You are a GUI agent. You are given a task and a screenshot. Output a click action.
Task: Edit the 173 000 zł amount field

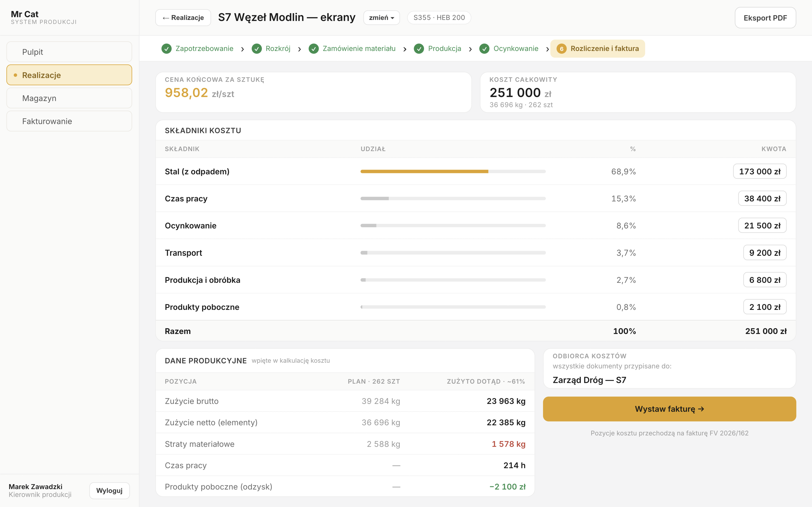pyautogui.click(x=760, y=171)
